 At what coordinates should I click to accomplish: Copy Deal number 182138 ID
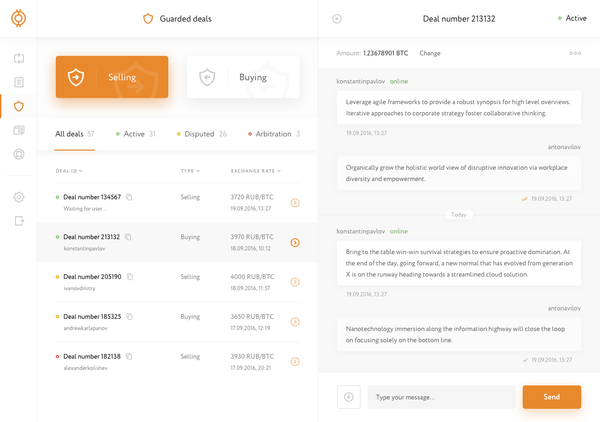pos(129,356)
